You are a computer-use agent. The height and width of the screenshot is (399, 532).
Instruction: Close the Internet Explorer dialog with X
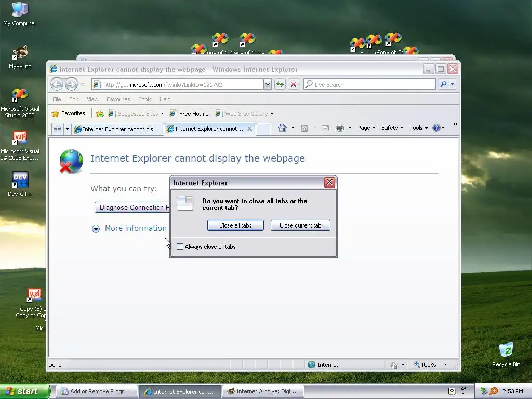coord(329,183)
